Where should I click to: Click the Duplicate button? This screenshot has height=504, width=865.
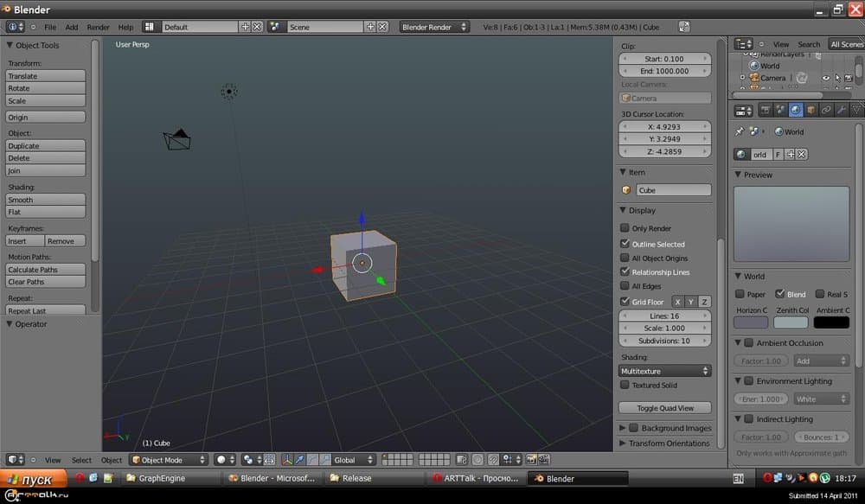pos(45,145)
